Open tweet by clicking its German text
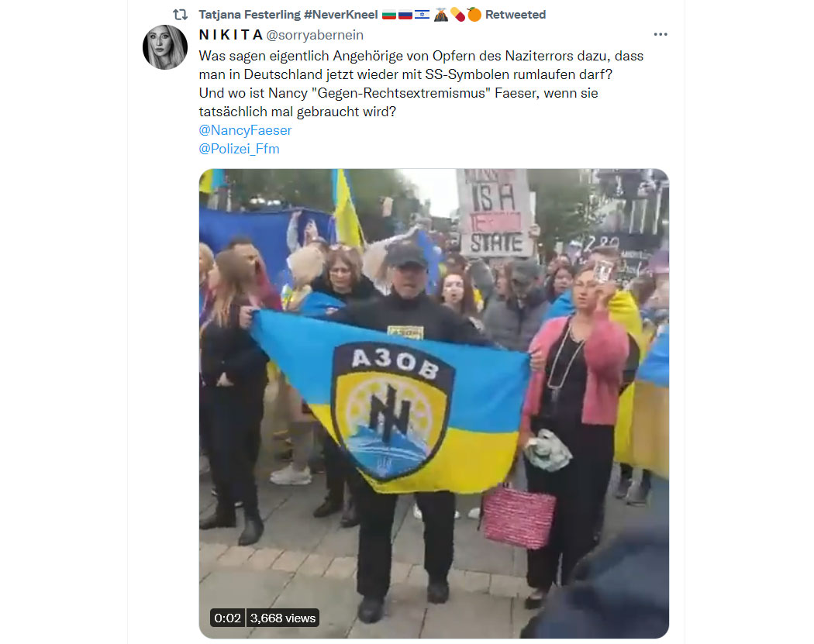This screenshot has width=814, height=644. click(x=421, y=84)
